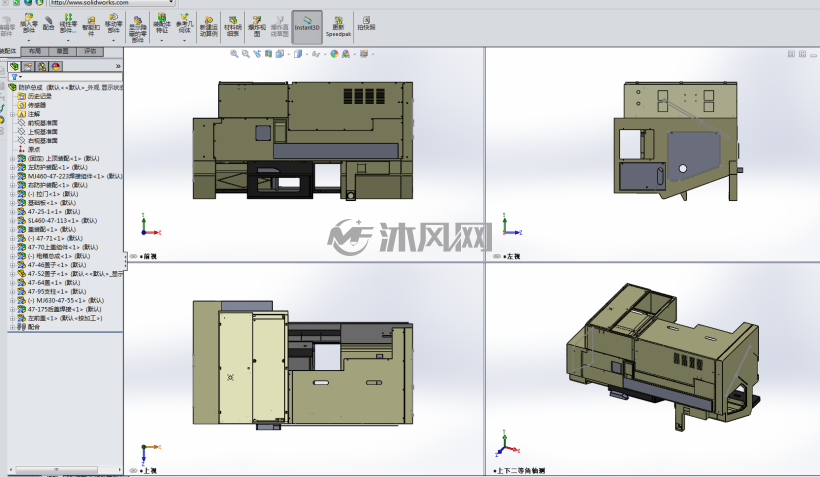Click the 插入零部件 insert components icon
This screenshot has height=477, width=820.
coord(29,24)
